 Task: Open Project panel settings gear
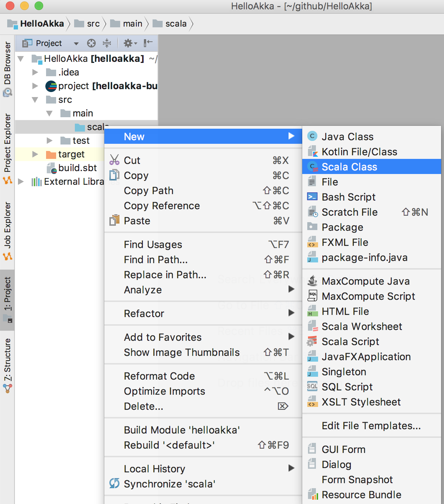130,43
